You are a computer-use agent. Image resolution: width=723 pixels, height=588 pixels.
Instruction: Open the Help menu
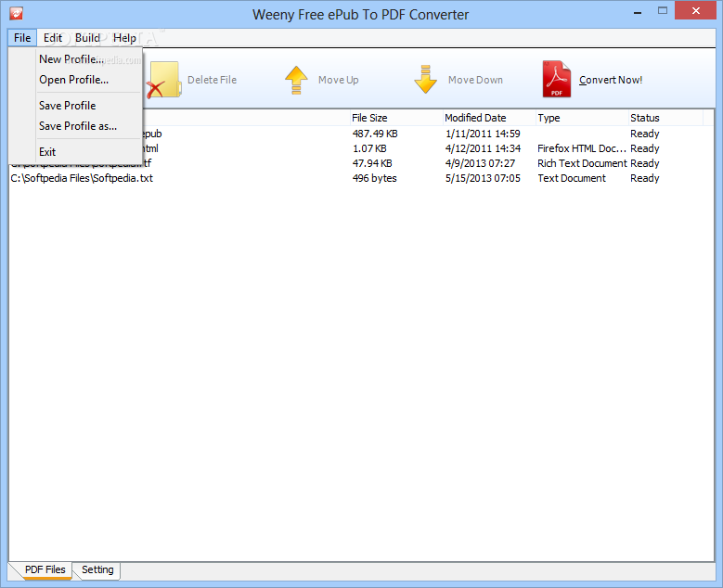pos(124,38)
